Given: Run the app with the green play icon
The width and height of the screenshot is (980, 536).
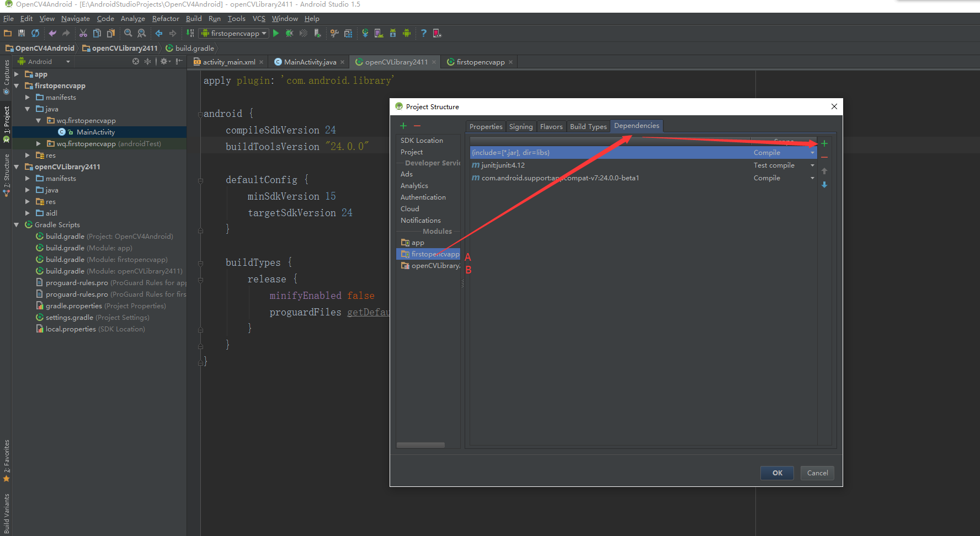Looking at the screenshot, I should 276,33.
